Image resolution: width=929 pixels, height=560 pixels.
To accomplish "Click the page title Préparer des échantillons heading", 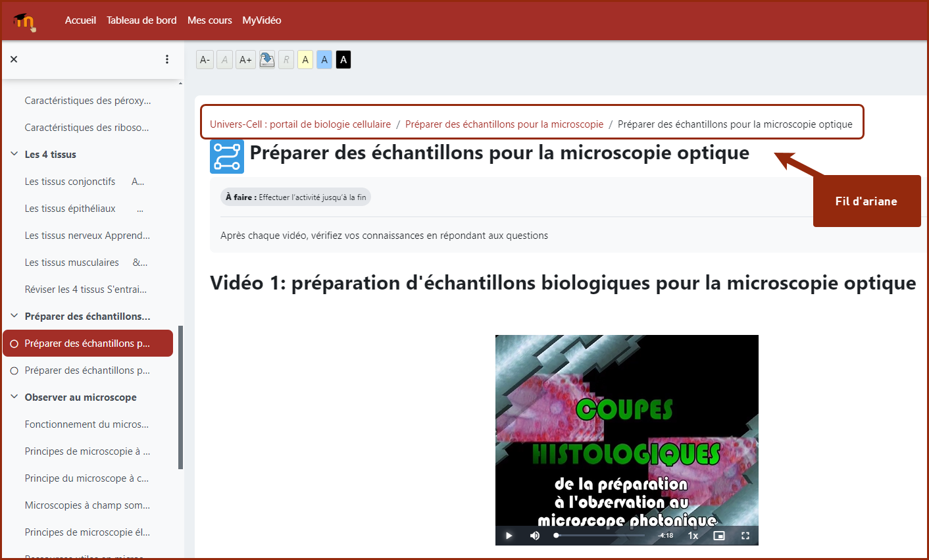I will click(x=499, y=153).
